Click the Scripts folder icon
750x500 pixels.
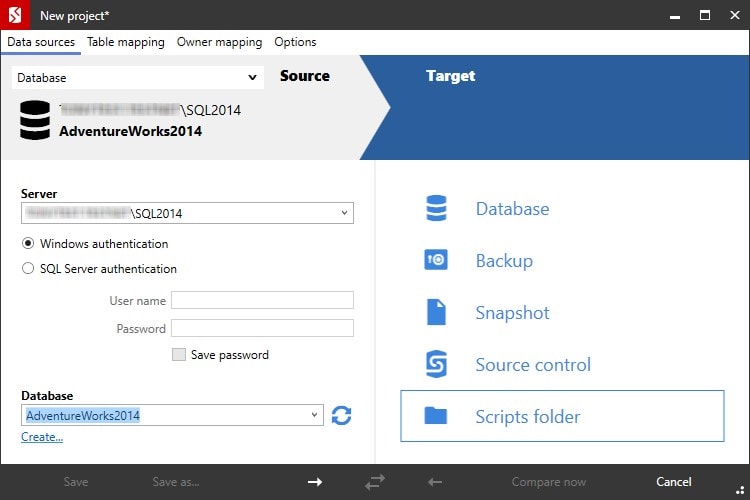436,416
